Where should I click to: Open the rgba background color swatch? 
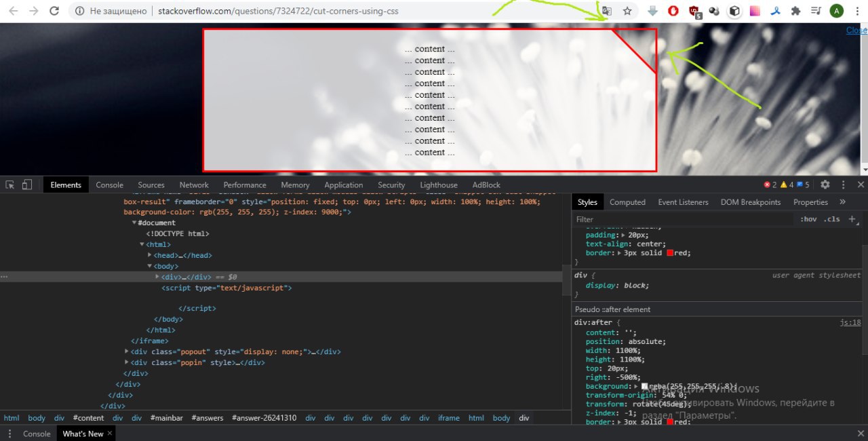tap(645, 386)
